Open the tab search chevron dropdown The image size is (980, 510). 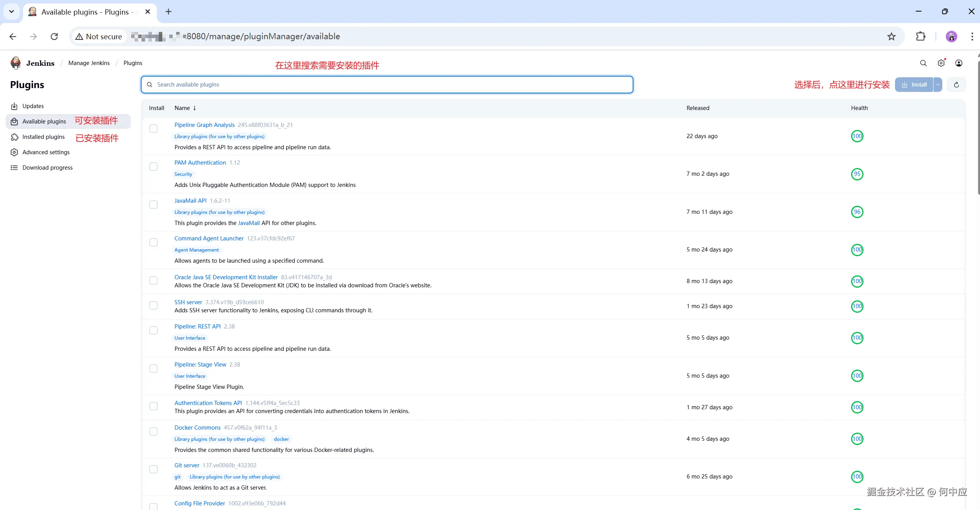click(12, 12)
